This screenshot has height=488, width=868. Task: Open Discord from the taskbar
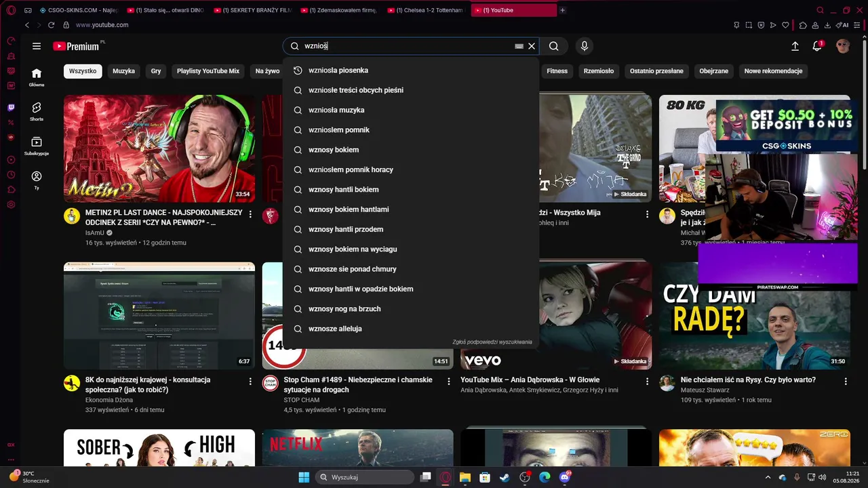(565, 477)
